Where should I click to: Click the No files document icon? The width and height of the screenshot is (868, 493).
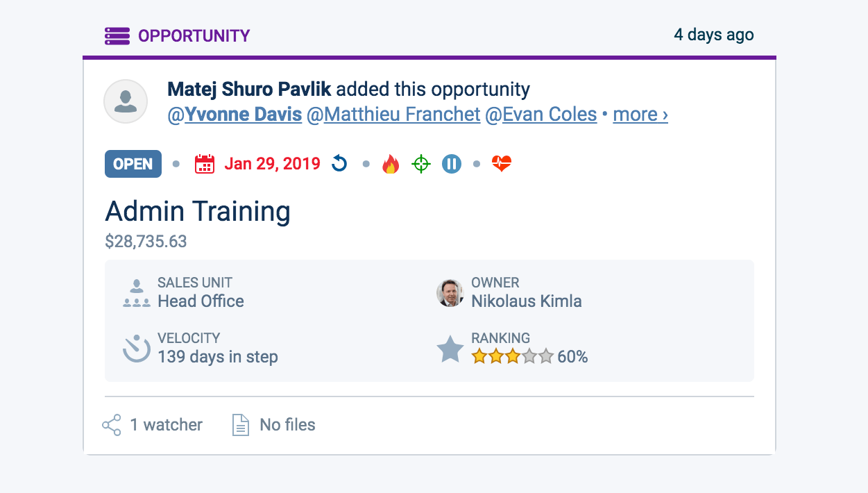point(240,424)
